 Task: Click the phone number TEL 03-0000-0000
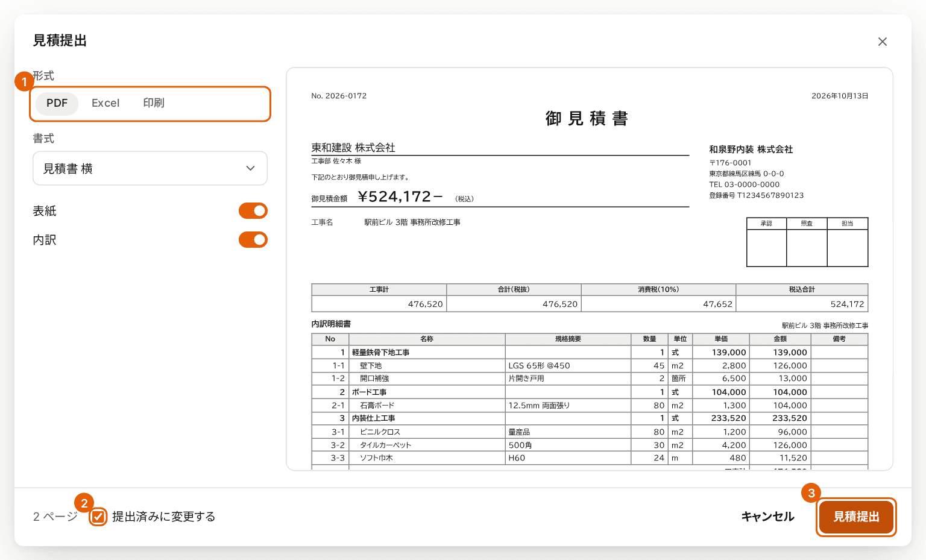[x=745, y=184]
